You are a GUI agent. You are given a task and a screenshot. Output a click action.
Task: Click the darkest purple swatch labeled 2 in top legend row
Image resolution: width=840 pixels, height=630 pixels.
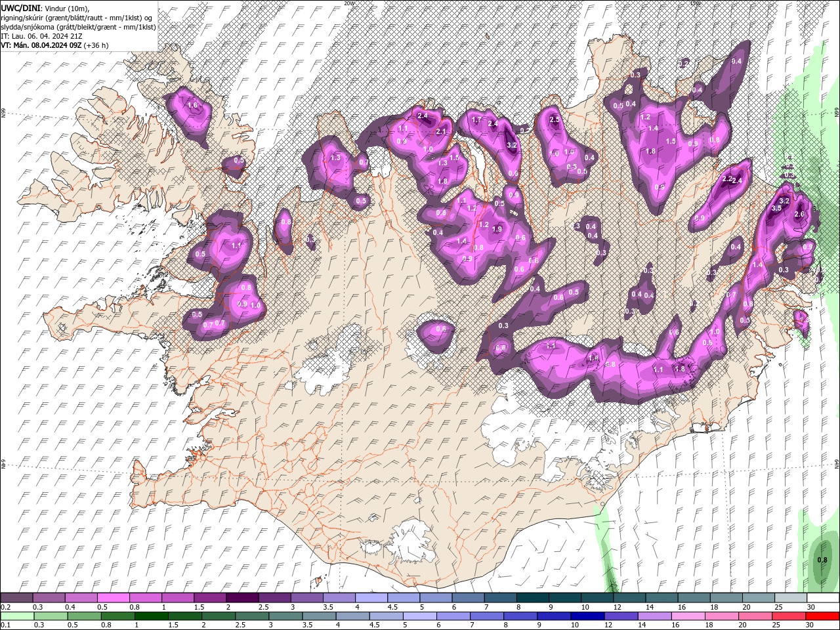click(241, 598)
